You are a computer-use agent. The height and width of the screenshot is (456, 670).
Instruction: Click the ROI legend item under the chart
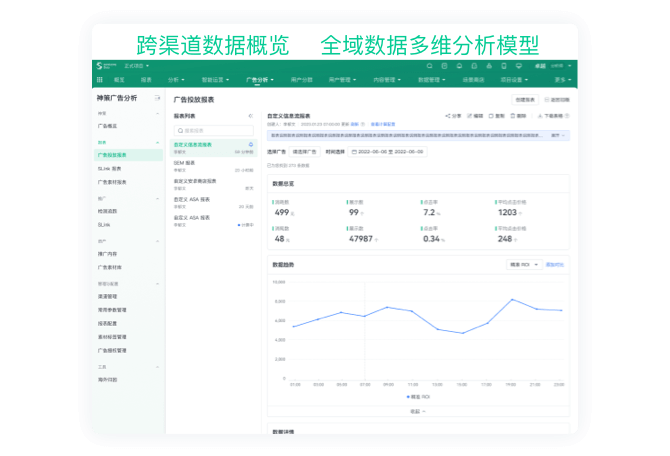point(418,397)
